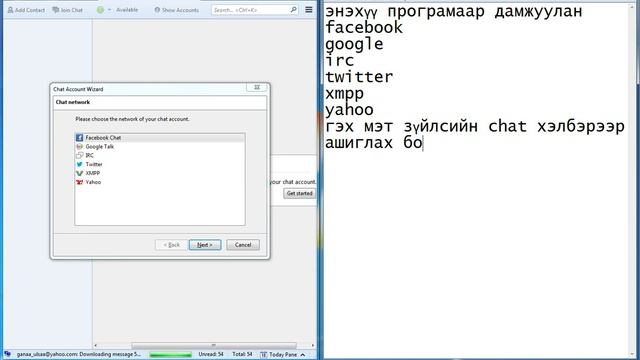Click Show Accounts toolbar button

[x=176, y=10]
